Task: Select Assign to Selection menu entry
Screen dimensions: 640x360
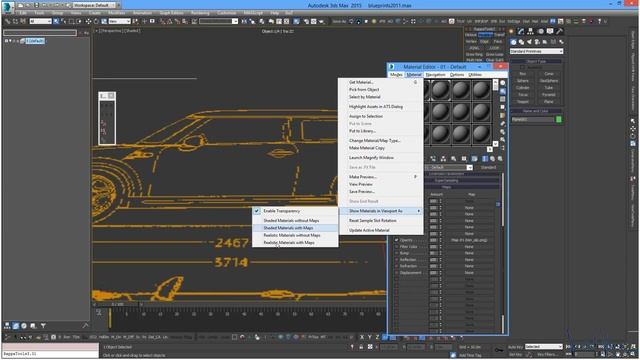Action: (x=366, y=116)
